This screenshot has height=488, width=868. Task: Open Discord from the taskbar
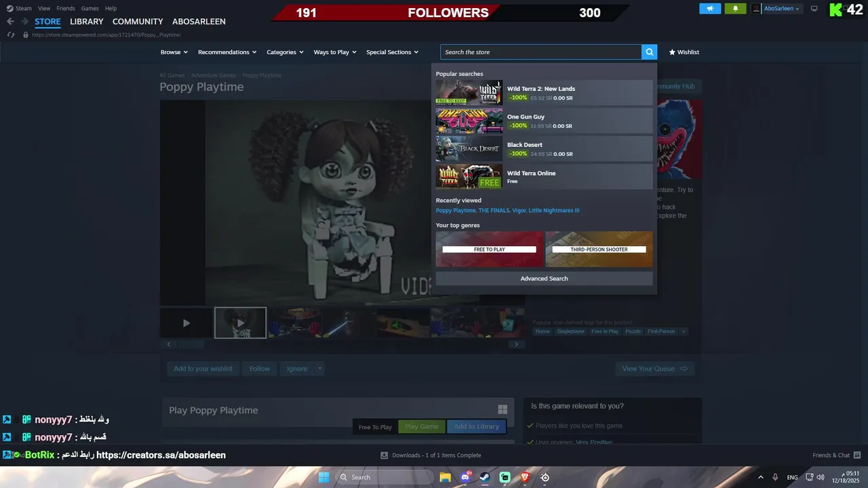(x=465, y=477)
